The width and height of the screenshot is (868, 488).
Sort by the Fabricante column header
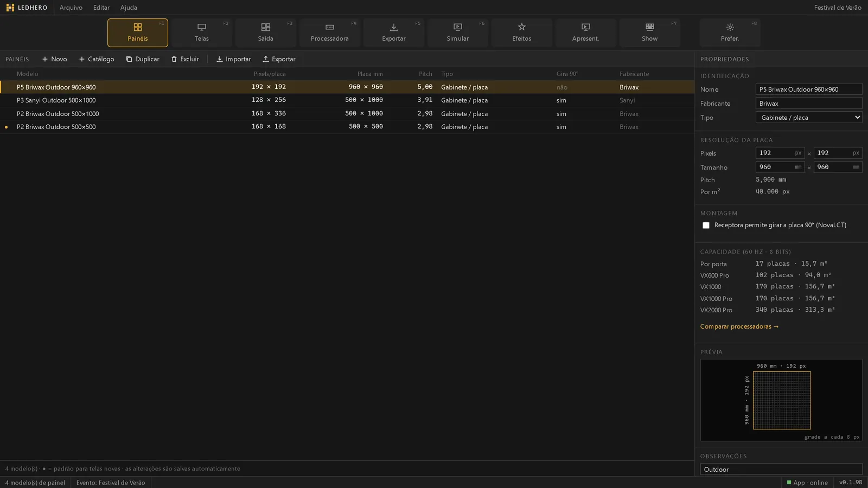click(634, 74)
